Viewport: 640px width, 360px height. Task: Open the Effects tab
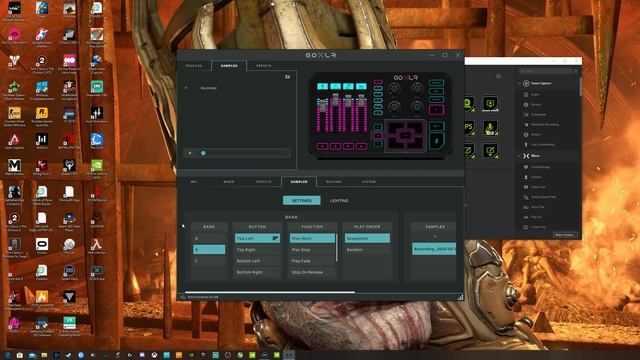pyautogui.click(x=264, y=182)
